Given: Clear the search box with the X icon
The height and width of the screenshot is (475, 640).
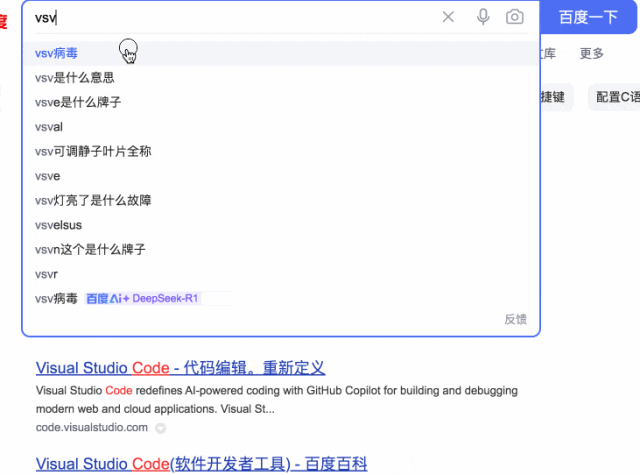Looking at the screenshot, I should pyautogui.click(x=448, y=17).
